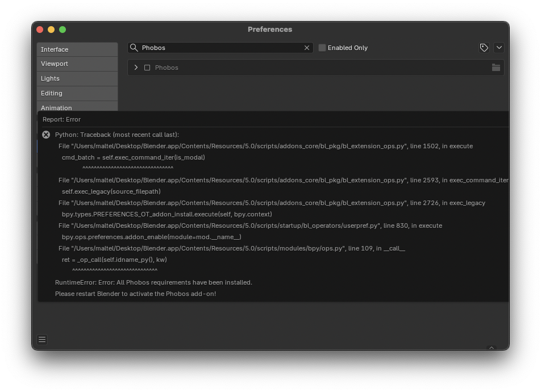Toggle the Enabled Only checkbox
This screenshot has height=392, width=541.
[x=322, y=48]
